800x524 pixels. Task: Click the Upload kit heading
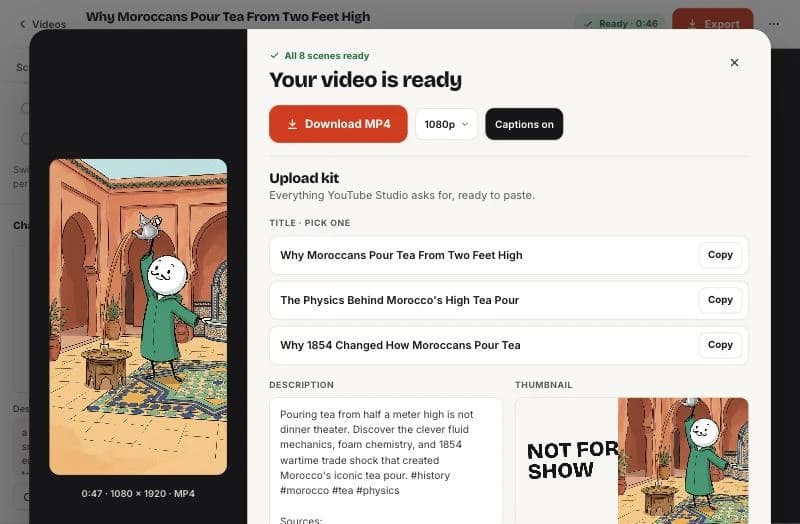click(304, 178)
